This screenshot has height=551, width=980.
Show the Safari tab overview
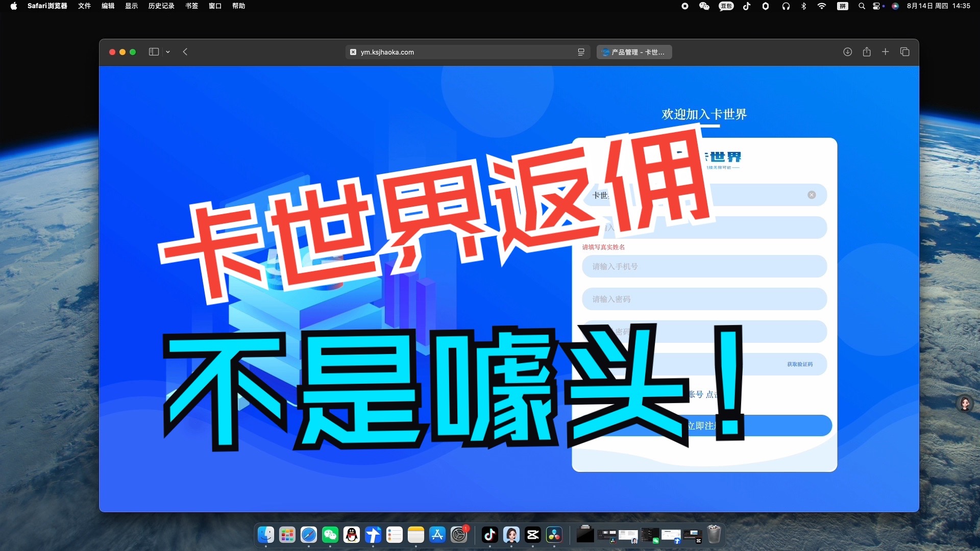[905, 52]
